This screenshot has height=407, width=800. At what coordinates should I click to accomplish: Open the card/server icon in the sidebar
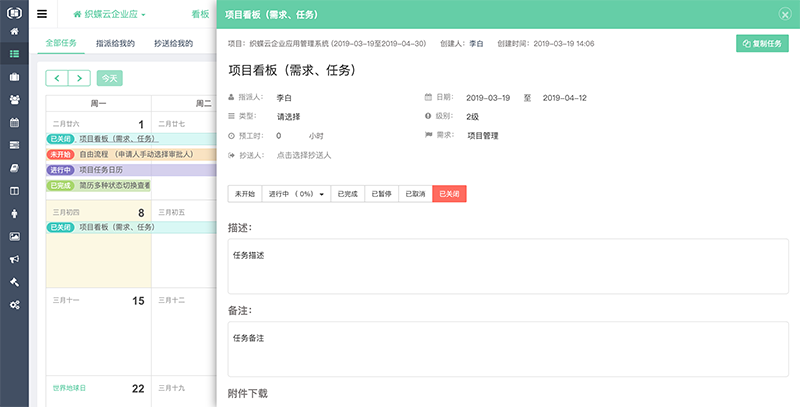click(14, 145)
